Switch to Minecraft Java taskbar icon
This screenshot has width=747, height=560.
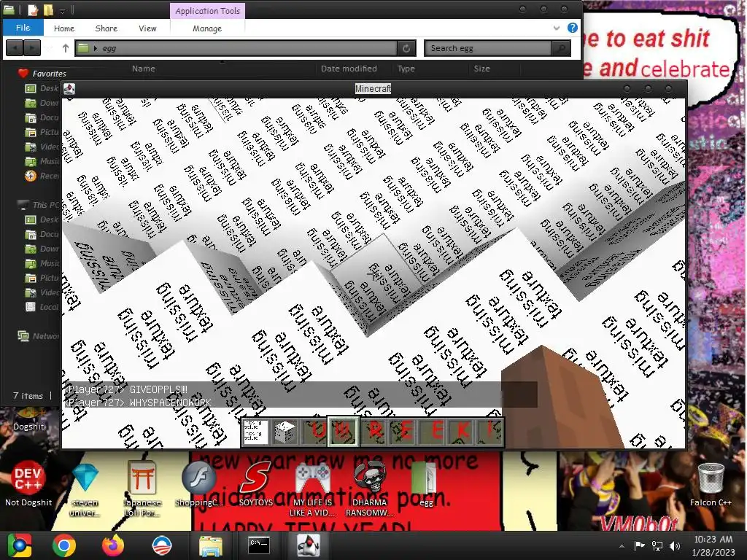pyautogui.click(x=309, y=545)
